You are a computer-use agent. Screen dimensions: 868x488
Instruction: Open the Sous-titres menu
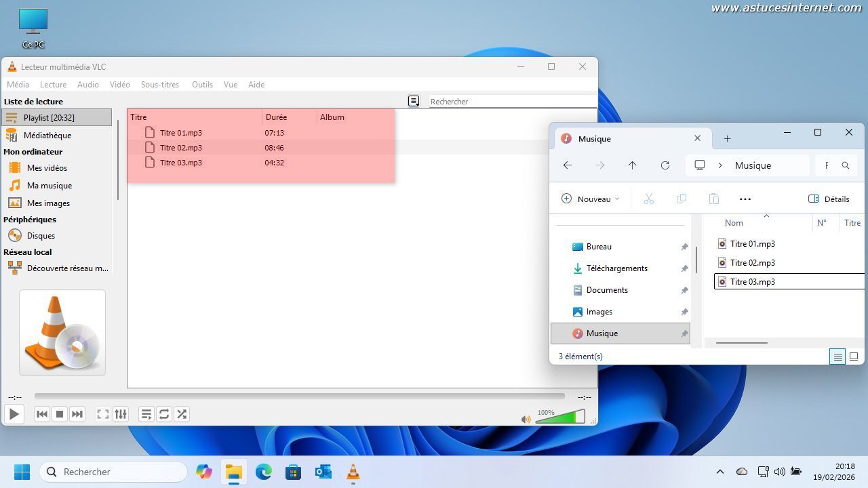(x=160, y=85)
